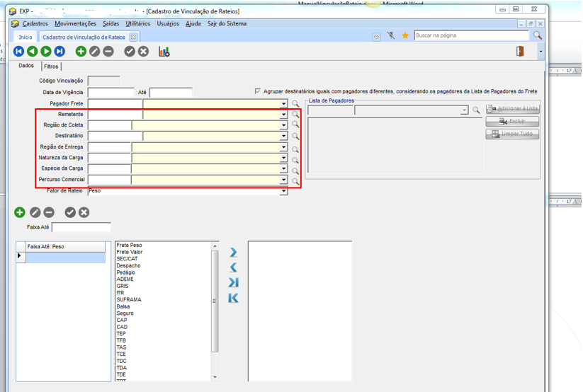
Task: Click the exit door icon
Action: (x=520, y=51)
